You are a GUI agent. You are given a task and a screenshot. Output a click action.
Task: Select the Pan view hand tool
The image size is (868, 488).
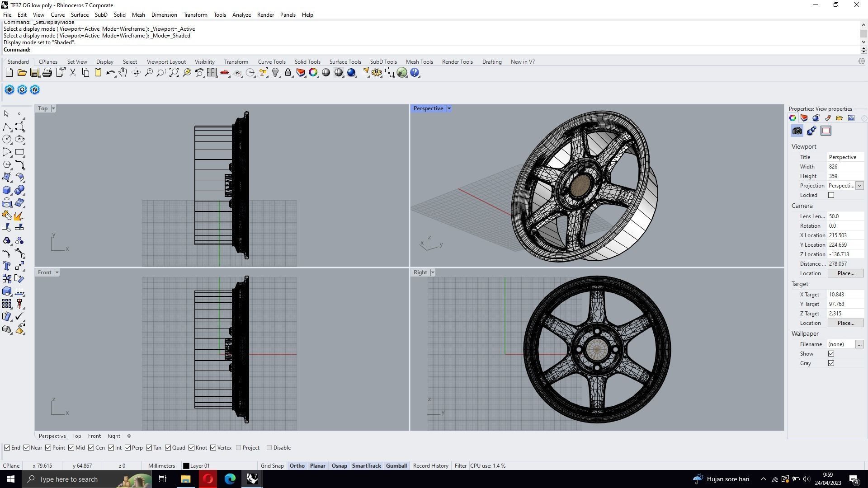(x=123, y=73)
